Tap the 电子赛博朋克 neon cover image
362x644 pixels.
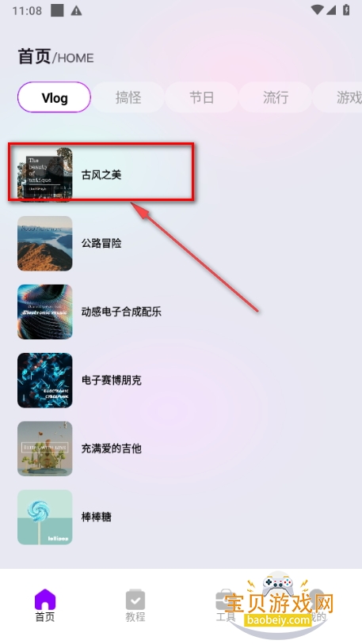[45, 381]
